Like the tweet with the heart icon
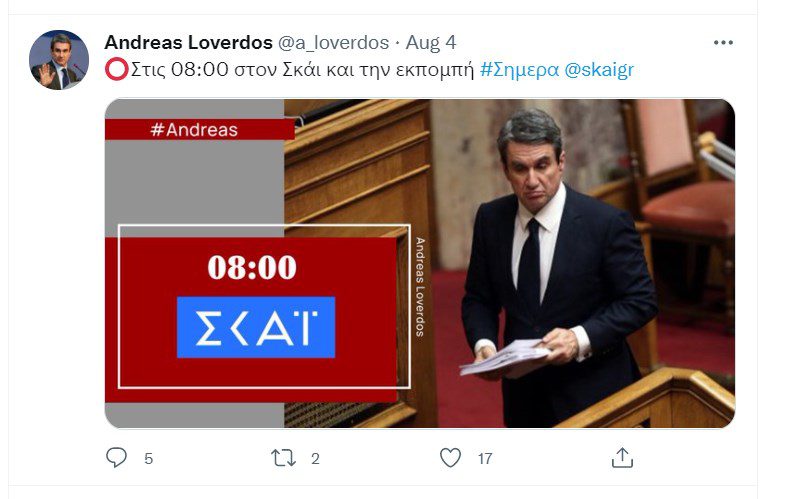Screen dimensions: 792x499 pos(450,458)
